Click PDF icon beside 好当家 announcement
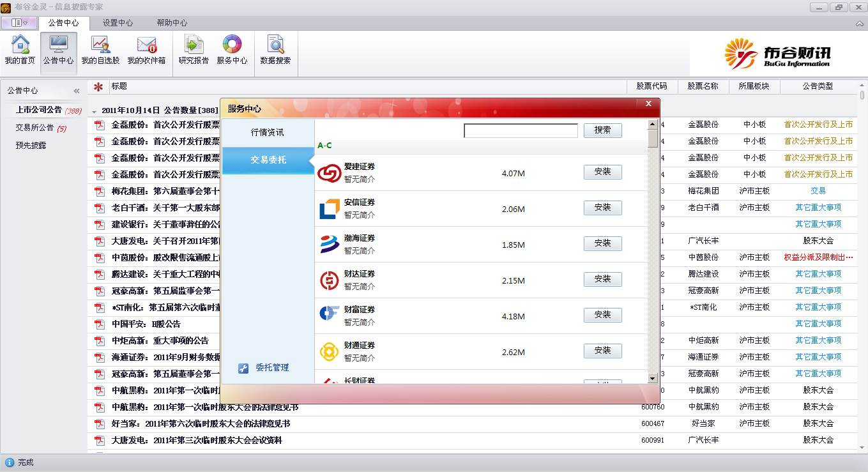 click(x=99, y=423)
